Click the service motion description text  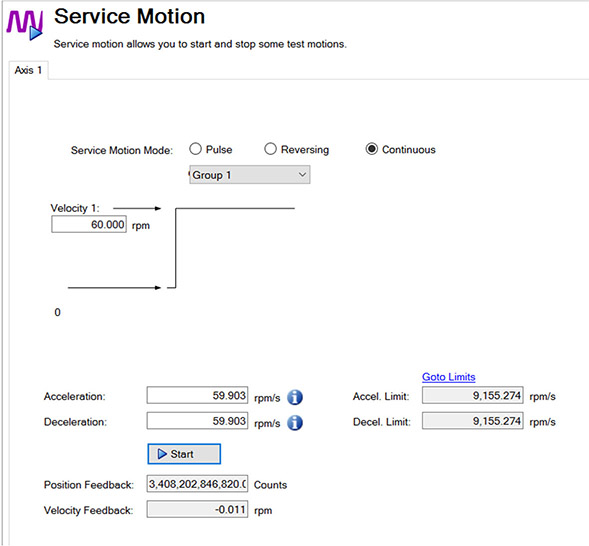coord(200,44)
